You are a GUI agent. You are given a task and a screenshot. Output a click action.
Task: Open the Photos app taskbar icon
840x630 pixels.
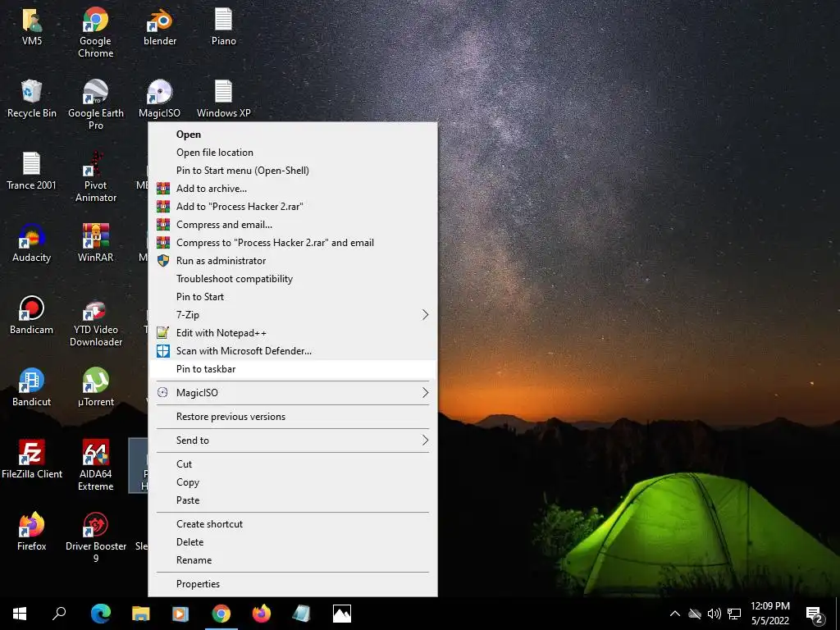pyautogui.click(x=342, y=614)
